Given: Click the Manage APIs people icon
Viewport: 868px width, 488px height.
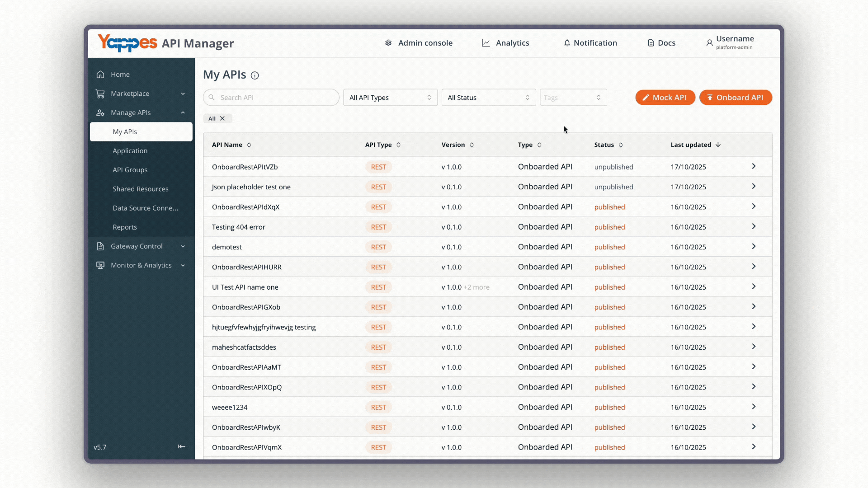Looking at the screenshot, I should (100, 113).
